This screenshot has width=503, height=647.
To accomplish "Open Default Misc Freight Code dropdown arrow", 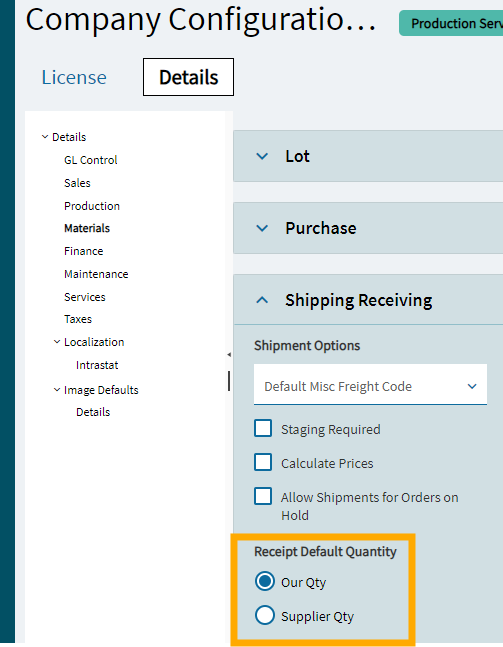I will point(472,386).
